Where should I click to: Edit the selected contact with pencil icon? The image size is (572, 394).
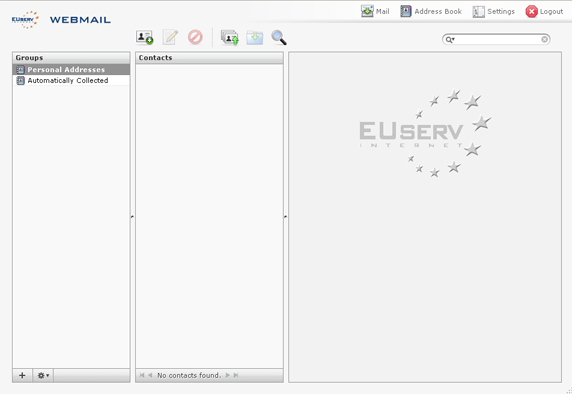pos(170,38)
